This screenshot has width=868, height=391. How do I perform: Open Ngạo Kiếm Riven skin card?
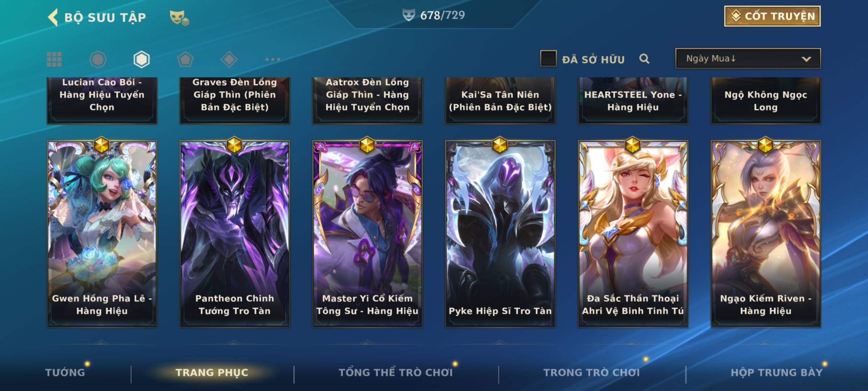[766, 234]
